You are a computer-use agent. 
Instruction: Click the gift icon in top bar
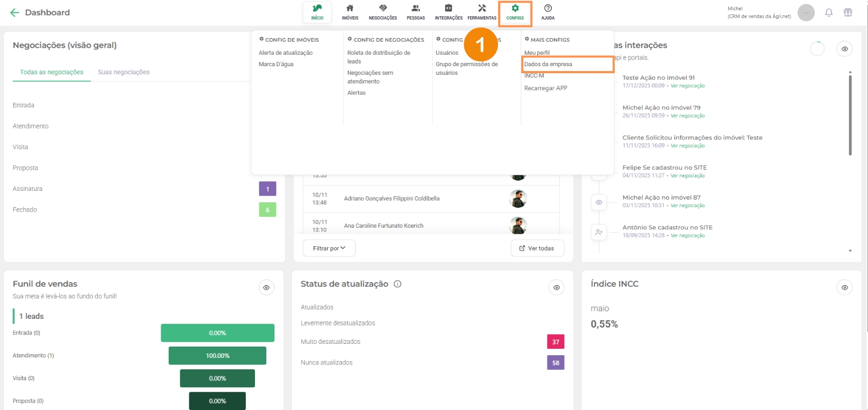(847, 12)
